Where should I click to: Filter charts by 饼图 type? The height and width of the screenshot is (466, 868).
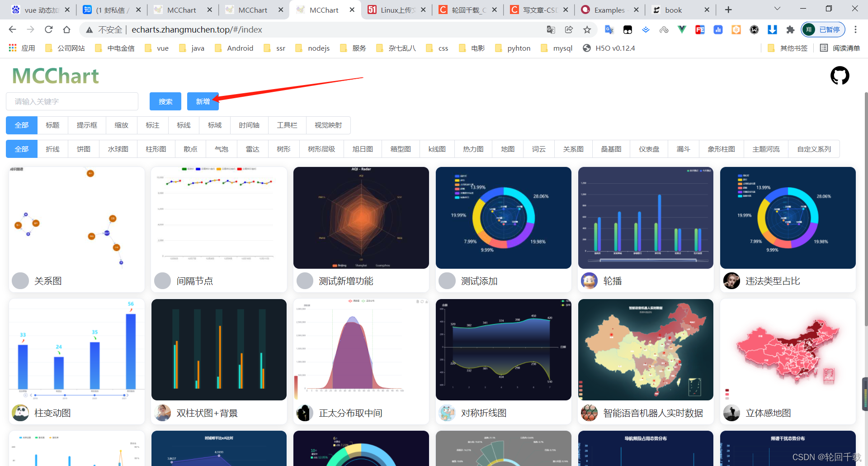(84, 149)
